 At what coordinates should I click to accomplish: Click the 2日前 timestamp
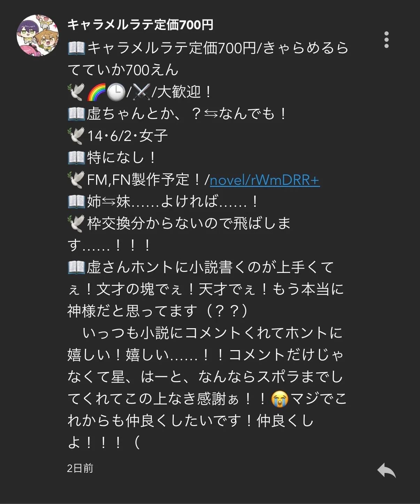[x=80, y=468]
